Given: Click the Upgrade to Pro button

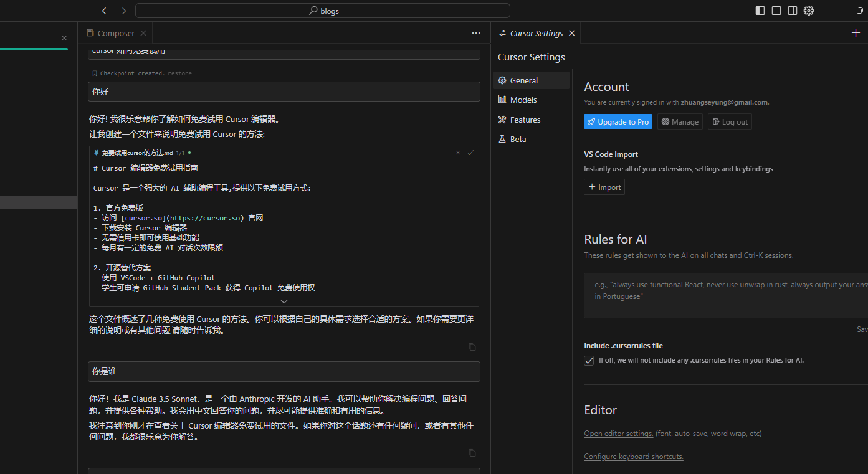Looking at the screenshot, I should (x=618, y=121).
